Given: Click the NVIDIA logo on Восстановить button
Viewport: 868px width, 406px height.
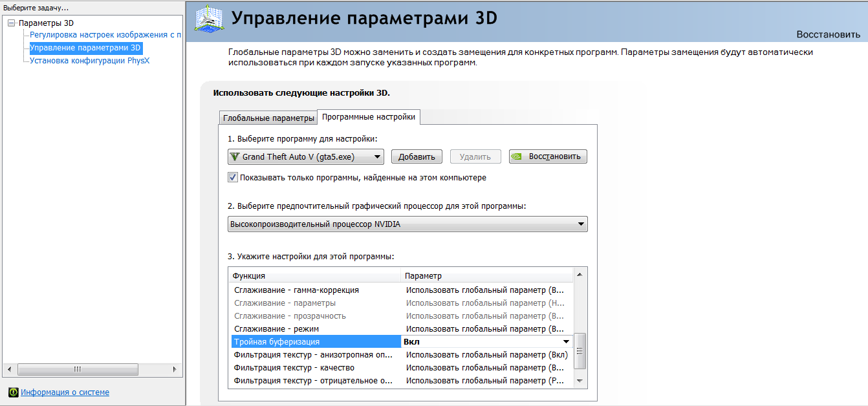Looking at the screenshot, I should point(518,156).
